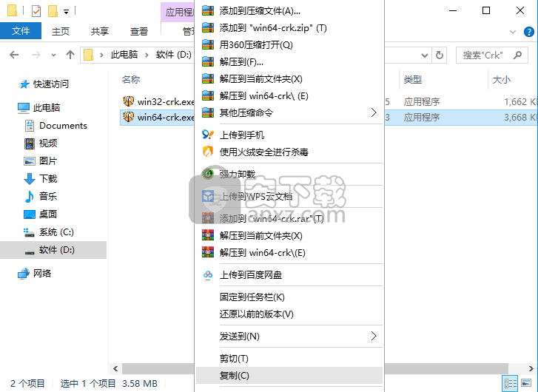Select the win32-crk.exe file

click(x=159, y=101)
